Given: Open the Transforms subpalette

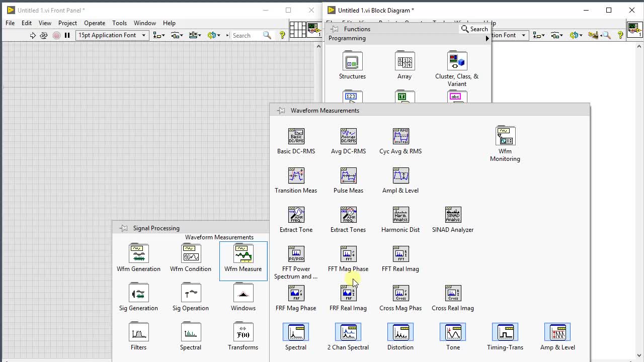Looking at the screenshot, I should [243, 332].
